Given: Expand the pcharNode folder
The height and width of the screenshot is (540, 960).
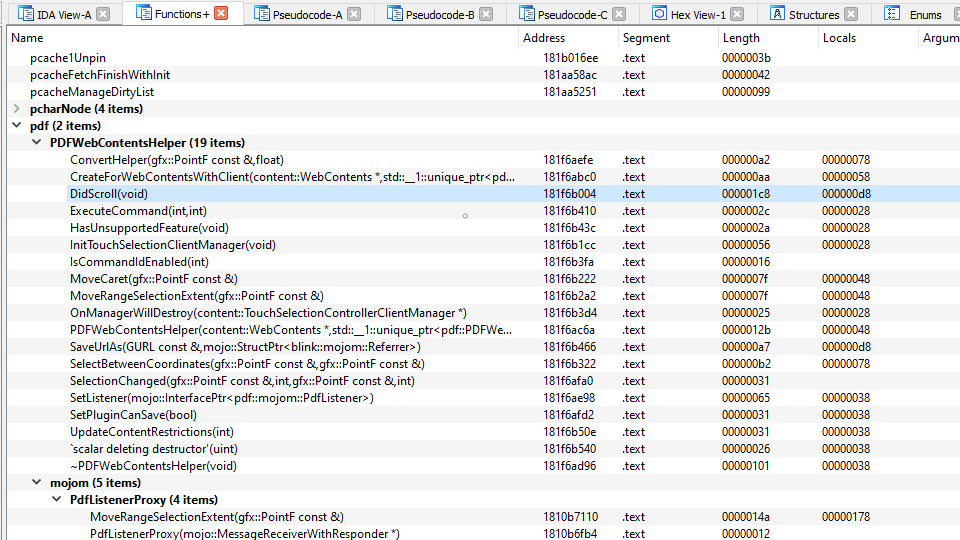Looking at the screenshot, I should click(x=17, y=109).
